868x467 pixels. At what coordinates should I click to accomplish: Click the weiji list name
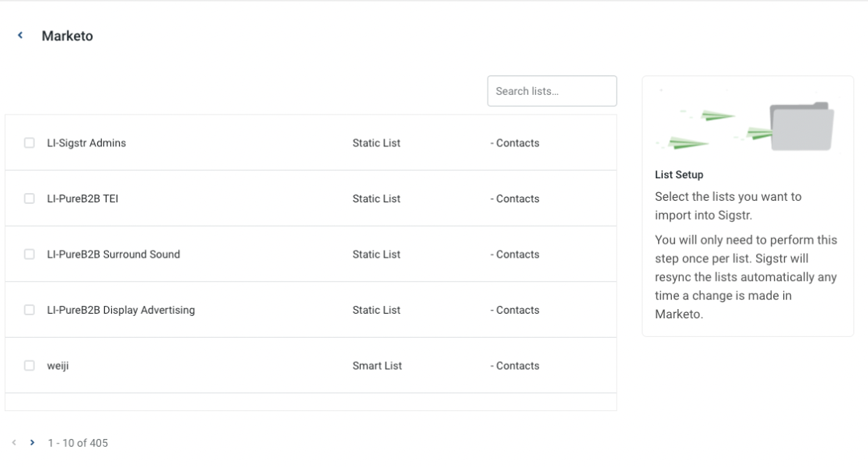coord(58,366)
